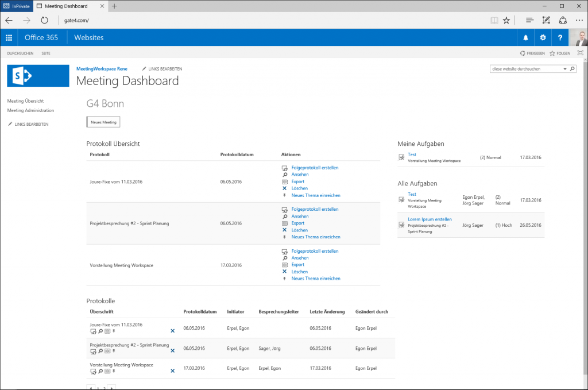Toggle the checkbox for the Test task

(401, 156)
